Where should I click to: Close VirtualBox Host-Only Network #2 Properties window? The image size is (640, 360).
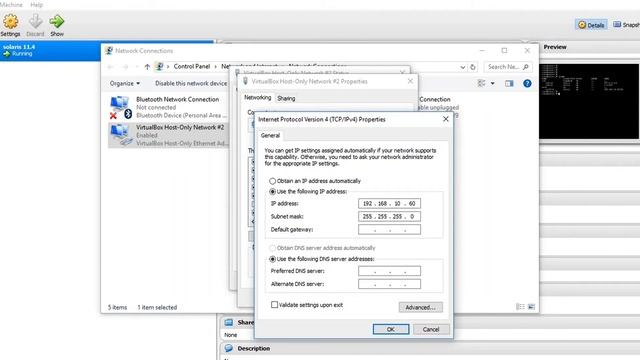410,81
